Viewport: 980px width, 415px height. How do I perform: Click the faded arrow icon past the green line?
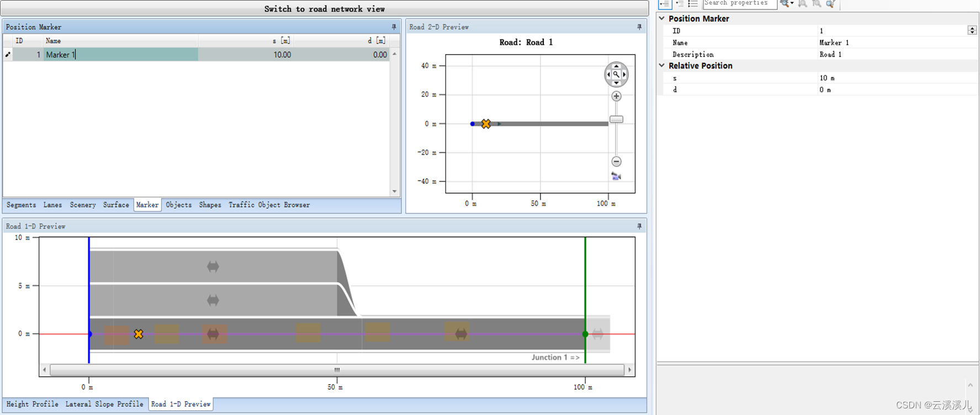tap(597, 333)
